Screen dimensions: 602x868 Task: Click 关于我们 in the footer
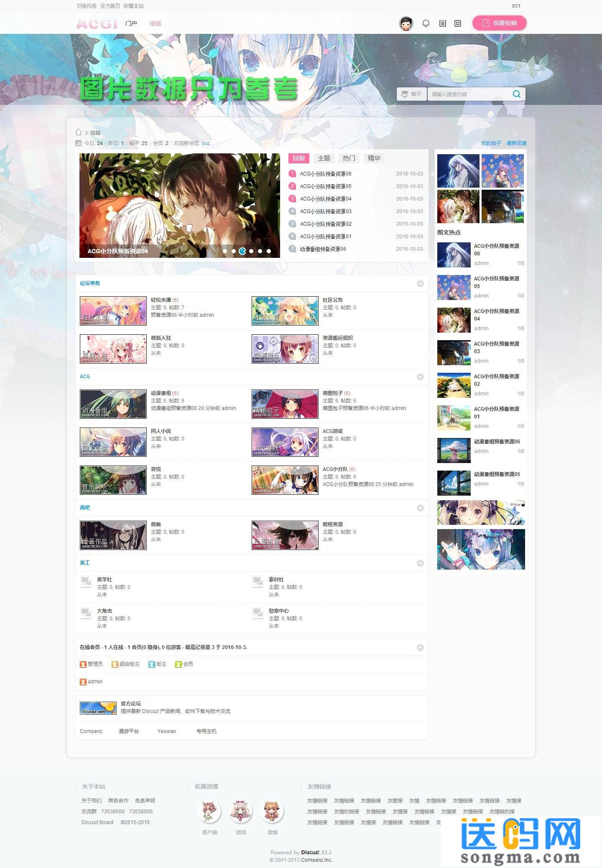point(92,801)
